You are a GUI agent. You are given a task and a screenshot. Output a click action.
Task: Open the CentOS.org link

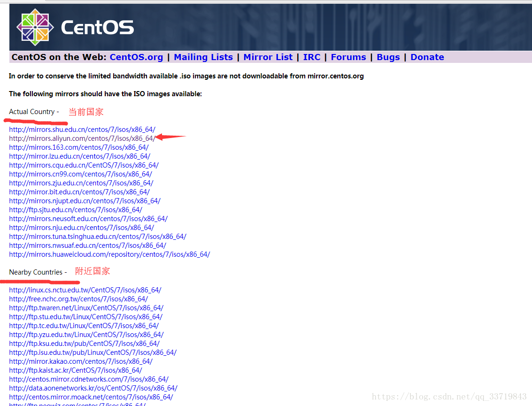136,57
